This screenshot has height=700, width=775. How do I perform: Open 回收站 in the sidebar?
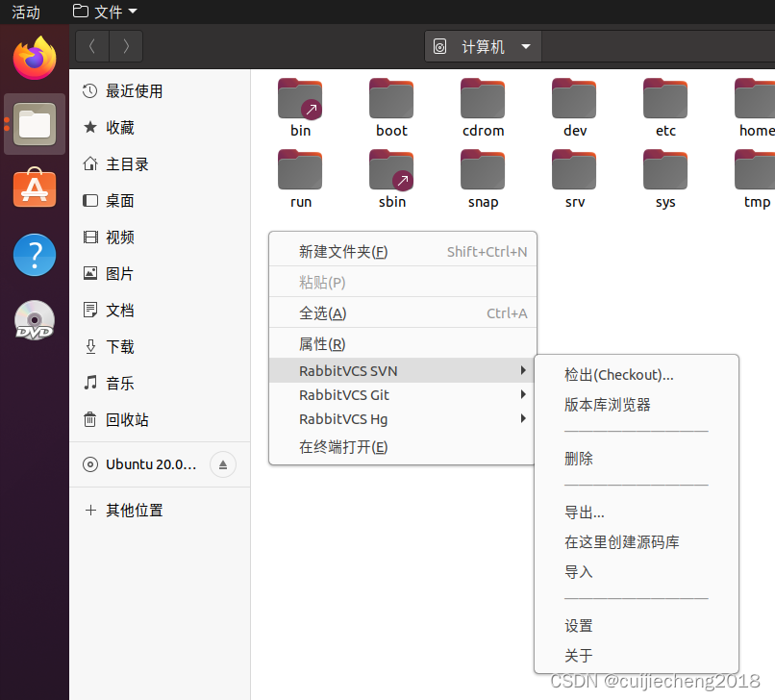(x=160, y=419)
